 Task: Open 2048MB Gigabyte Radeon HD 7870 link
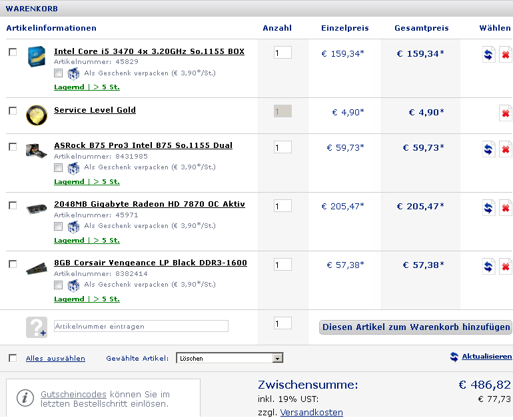click(x=149, y=204)
